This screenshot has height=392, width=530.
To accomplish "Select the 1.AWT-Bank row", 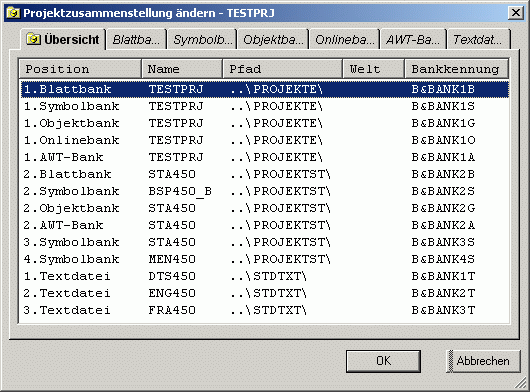I will [265, 157].
